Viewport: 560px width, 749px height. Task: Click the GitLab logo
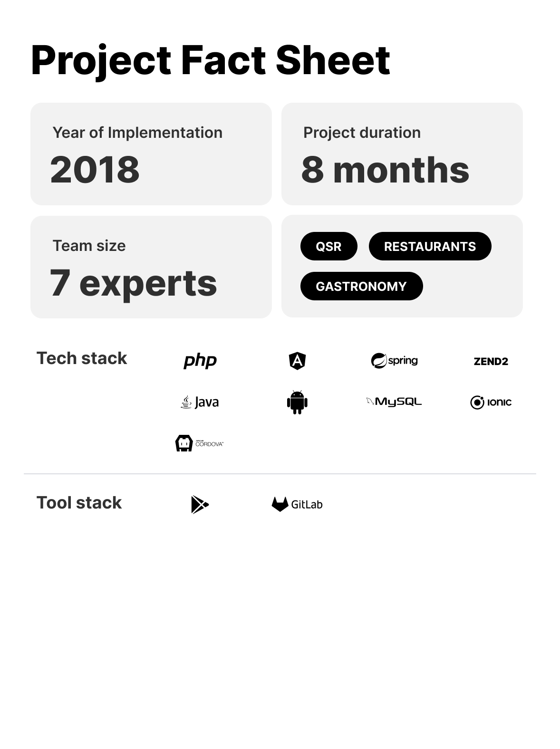[x=297, y=504]
